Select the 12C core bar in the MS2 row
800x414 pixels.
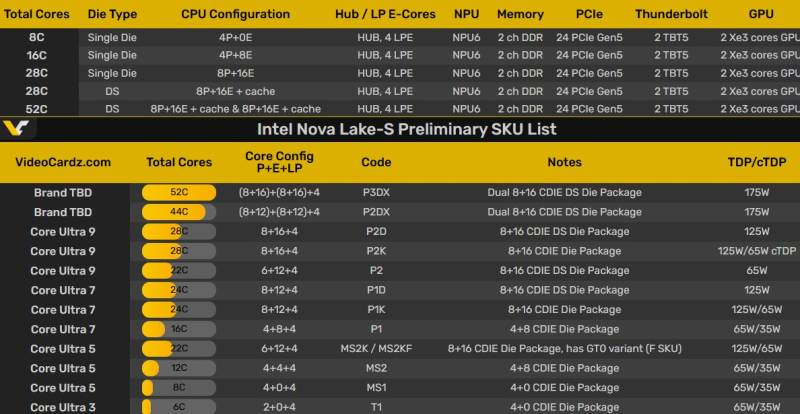179,368
